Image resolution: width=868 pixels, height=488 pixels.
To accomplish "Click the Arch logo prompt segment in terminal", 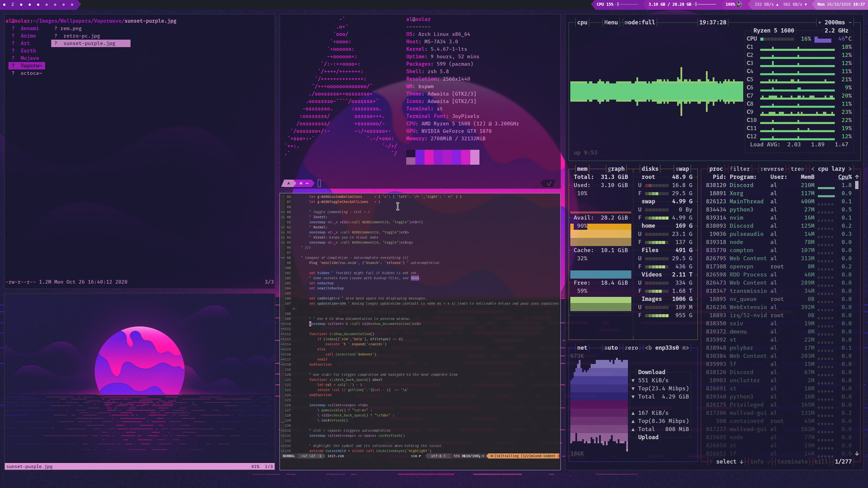I will click(x=289, y=183).
